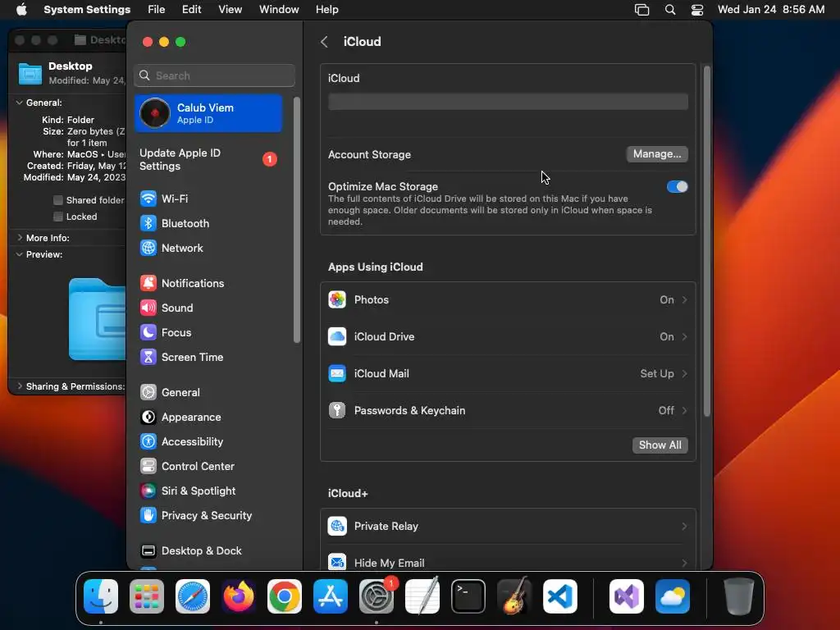Open Visual Studio Code in Dock

point(560,596)
